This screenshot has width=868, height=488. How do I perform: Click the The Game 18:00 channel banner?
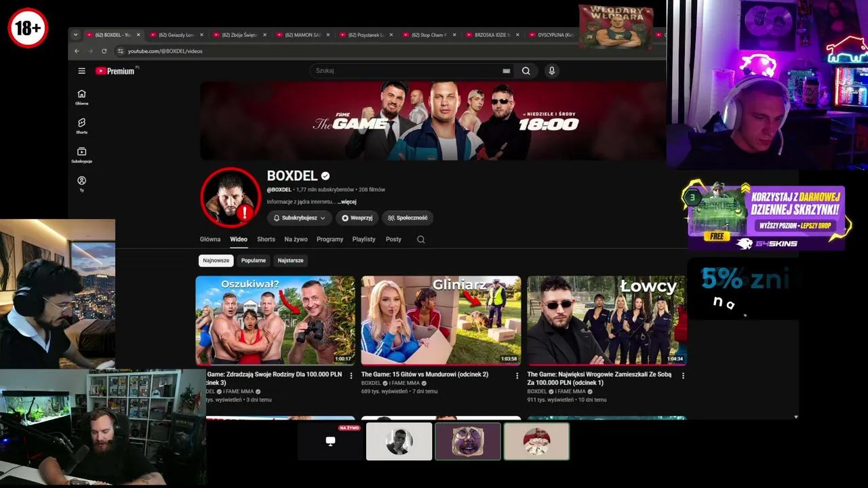pyautogui.click(x=433, y=121)
